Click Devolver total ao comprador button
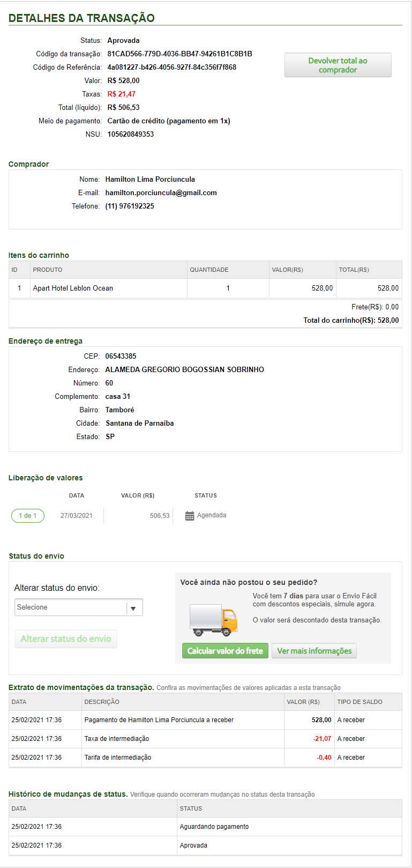Viewport: 412px width, 868px height. click(338, 65)
